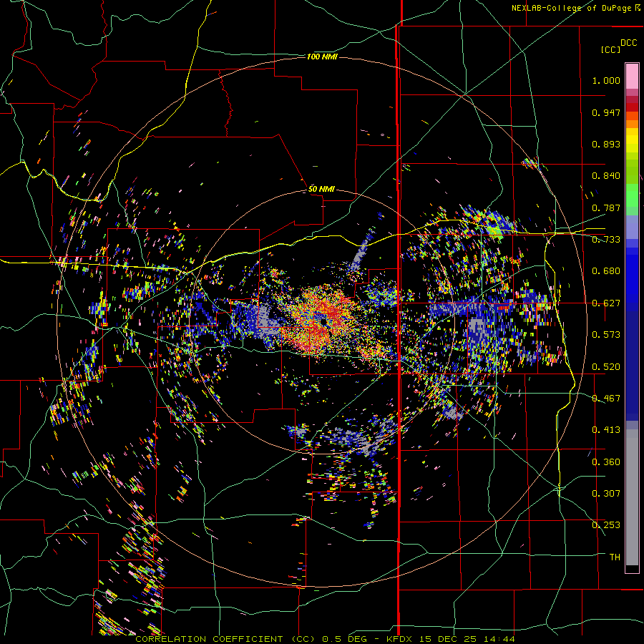Screen dimensions: 644x644
Task: Click the KFDX radar site identifier
Action: point(399,639)
